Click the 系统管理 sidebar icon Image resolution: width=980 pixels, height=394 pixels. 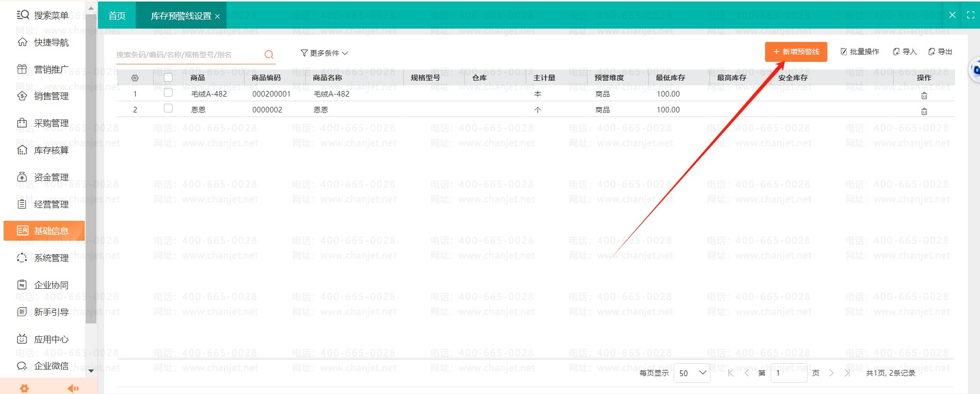pyautogui.click(x=22, y=258)
